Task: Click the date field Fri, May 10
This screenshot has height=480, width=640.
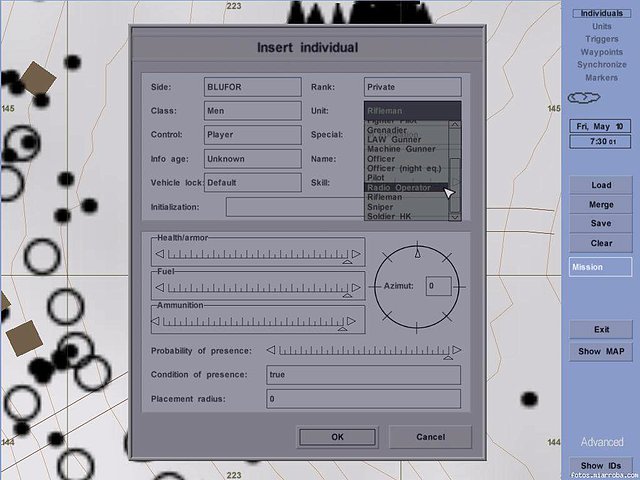Action: click(600, 126)
